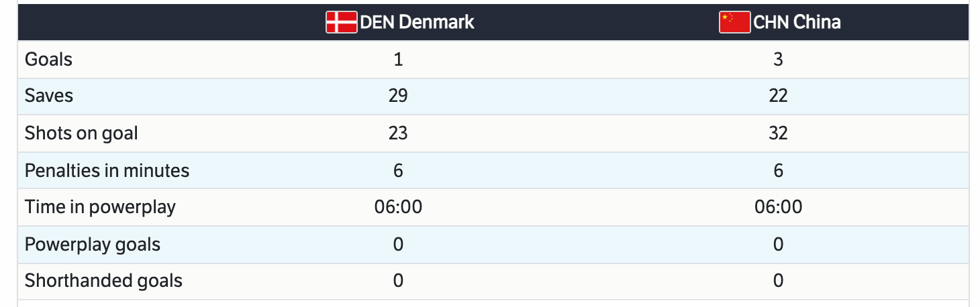980x307 pixels.
Task: Click the Saves row label
Action: coord(49,96)
